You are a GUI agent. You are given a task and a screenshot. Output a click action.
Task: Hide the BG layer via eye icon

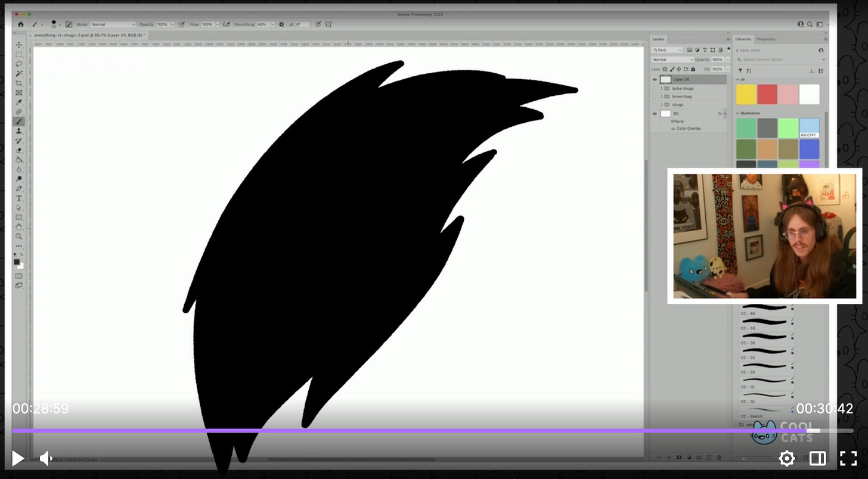coord(655,113)
